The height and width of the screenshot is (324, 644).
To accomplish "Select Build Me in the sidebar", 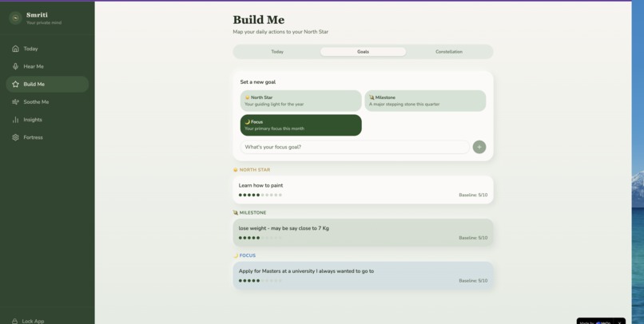I will [x=47, y=84].
